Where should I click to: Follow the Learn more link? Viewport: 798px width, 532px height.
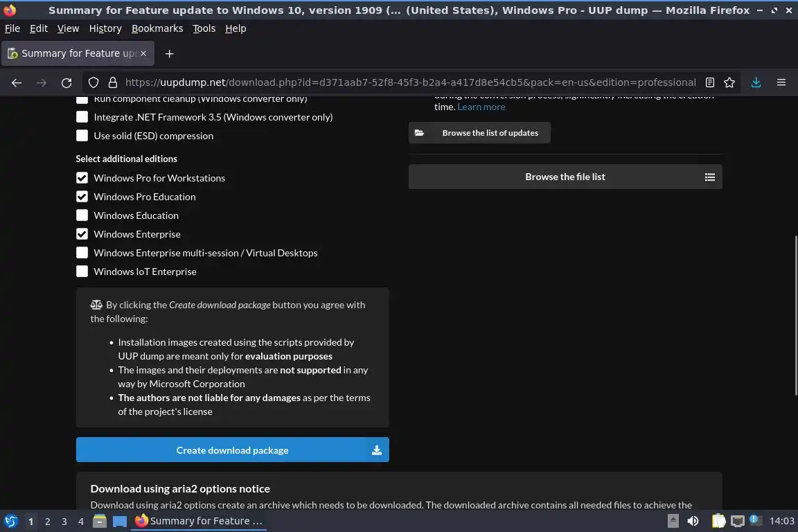coord(481,107)
